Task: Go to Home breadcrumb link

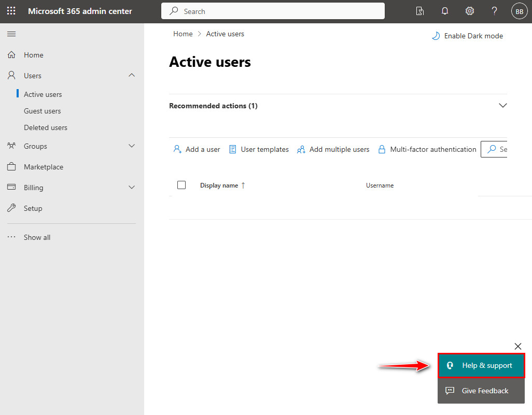Action: click(183, 34)
